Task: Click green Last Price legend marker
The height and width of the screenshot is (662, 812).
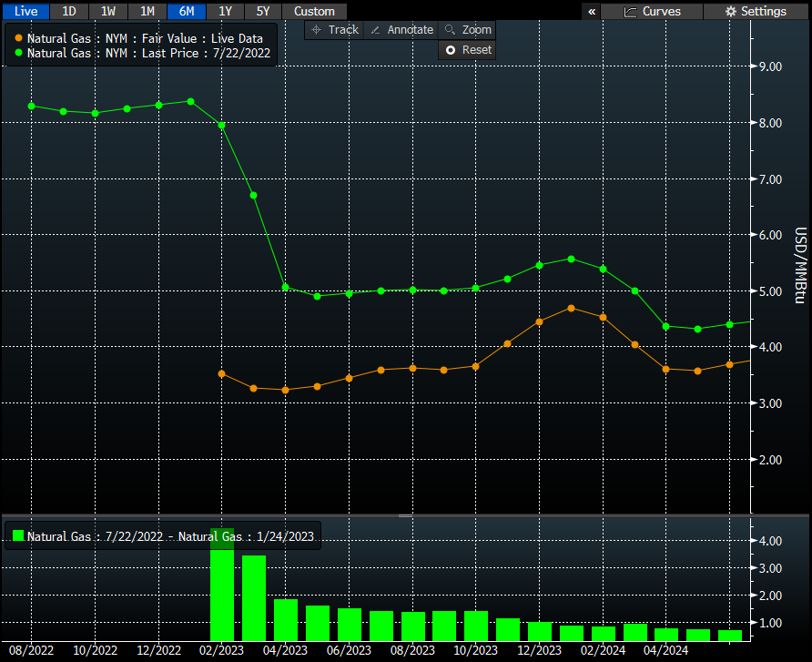Action: coord(19,54)
